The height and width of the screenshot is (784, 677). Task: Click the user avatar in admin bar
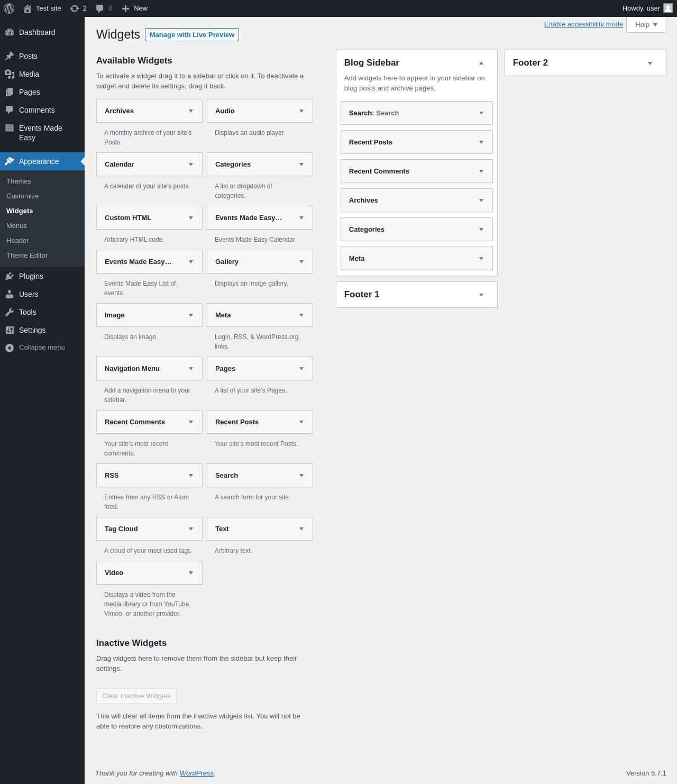tap(668, 8)
